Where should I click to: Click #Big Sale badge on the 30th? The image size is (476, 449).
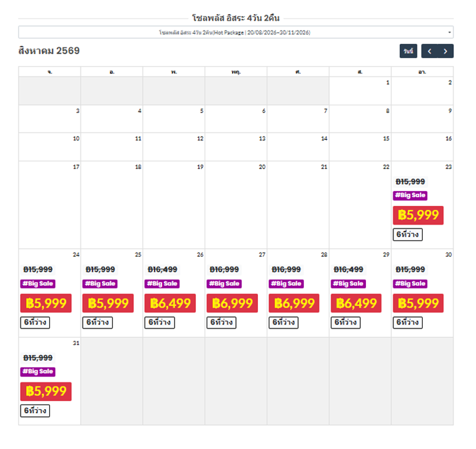coord(410,284)
